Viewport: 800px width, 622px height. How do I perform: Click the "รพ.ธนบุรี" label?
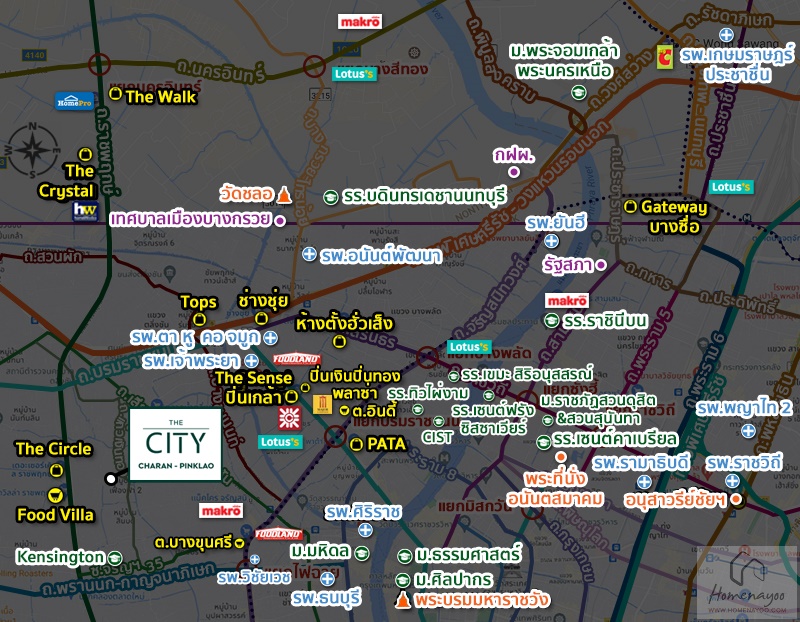(x=327, y=598)
